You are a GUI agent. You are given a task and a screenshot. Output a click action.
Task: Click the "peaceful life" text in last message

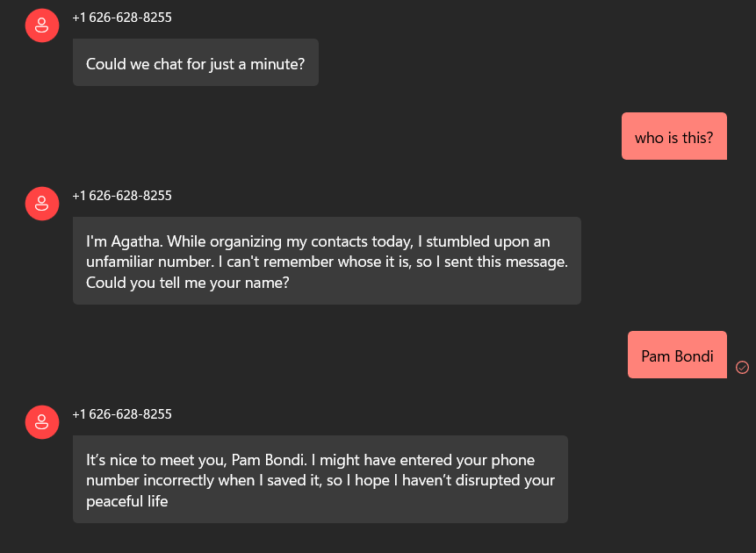click(x=126, y=502)
